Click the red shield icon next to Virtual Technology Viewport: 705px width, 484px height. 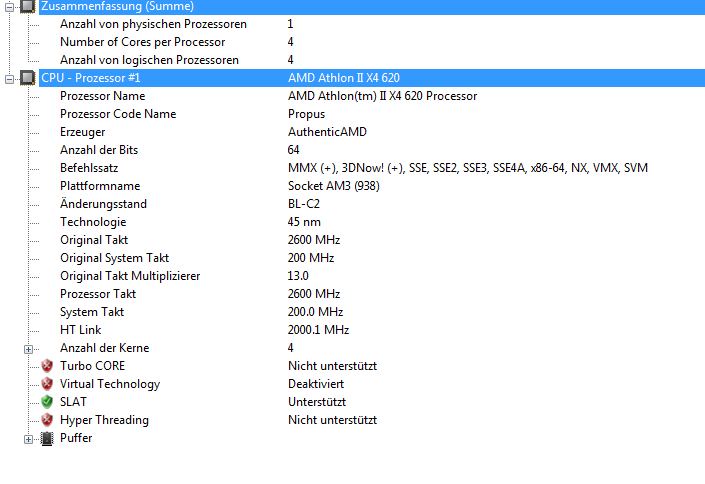tap(47, 384)
